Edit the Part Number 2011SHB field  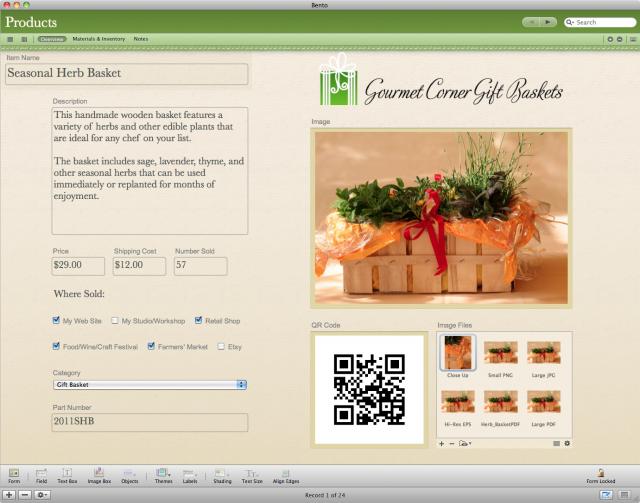[x=150, y=422]
